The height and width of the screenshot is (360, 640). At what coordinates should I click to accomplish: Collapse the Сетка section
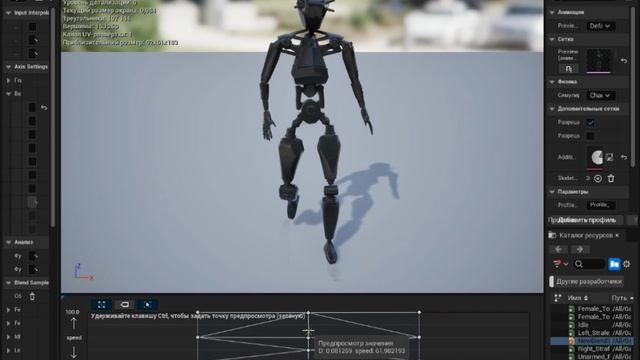(x=552, y=40)
